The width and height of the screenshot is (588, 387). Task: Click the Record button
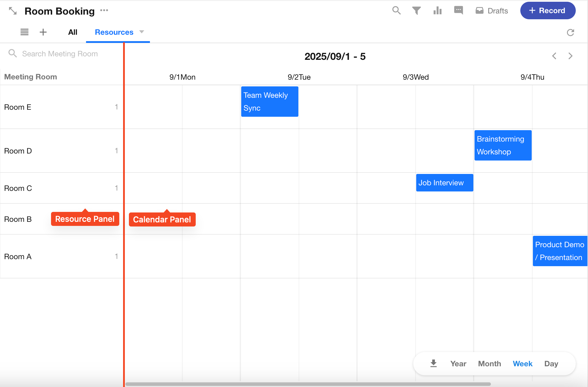pos(547,11)
